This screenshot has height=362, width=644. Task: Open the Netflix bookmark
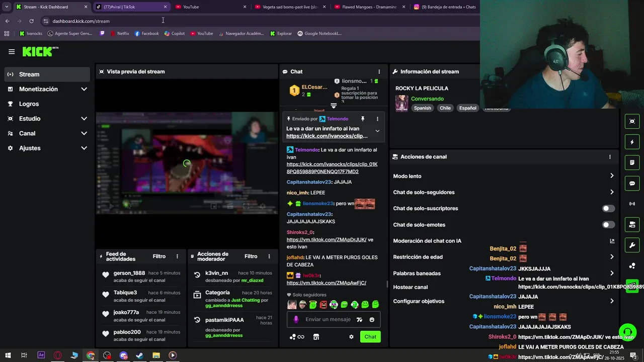(x=119, y=34)
